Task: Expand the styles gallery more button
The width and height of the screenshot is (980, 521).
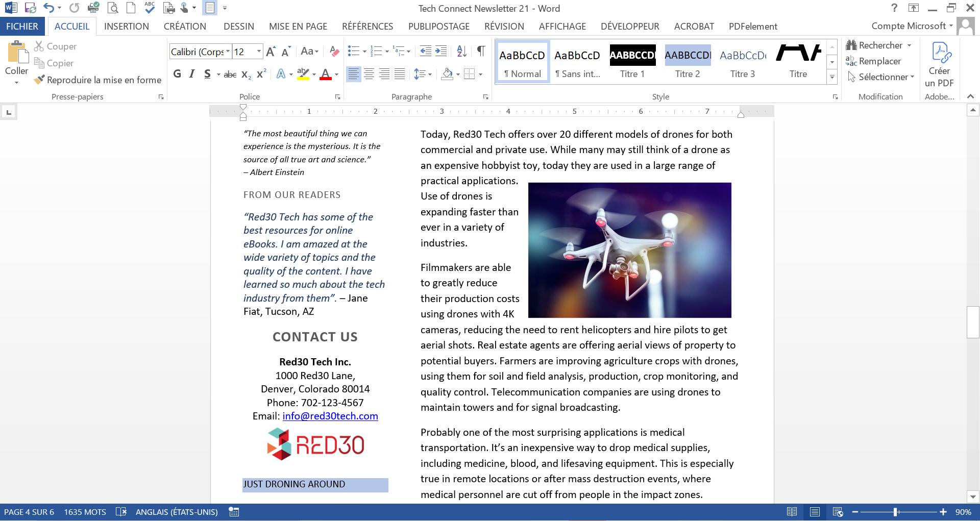Action: [832, 77]
